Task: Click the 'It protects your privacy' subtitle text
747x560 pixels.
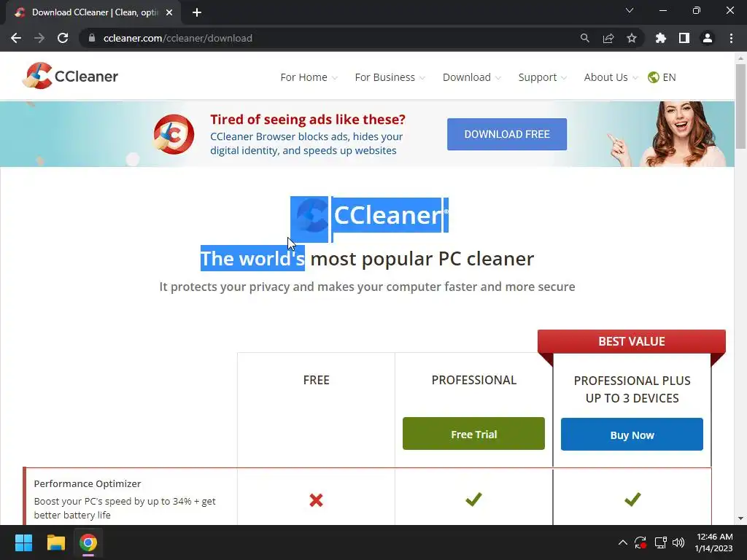Action: click(x=367, y=287)
